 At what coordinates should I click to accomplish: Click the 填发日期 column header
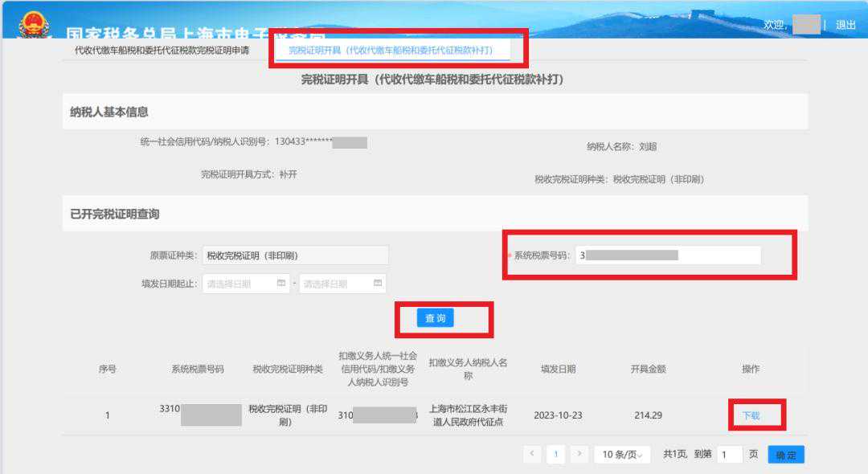coord(558,370)
